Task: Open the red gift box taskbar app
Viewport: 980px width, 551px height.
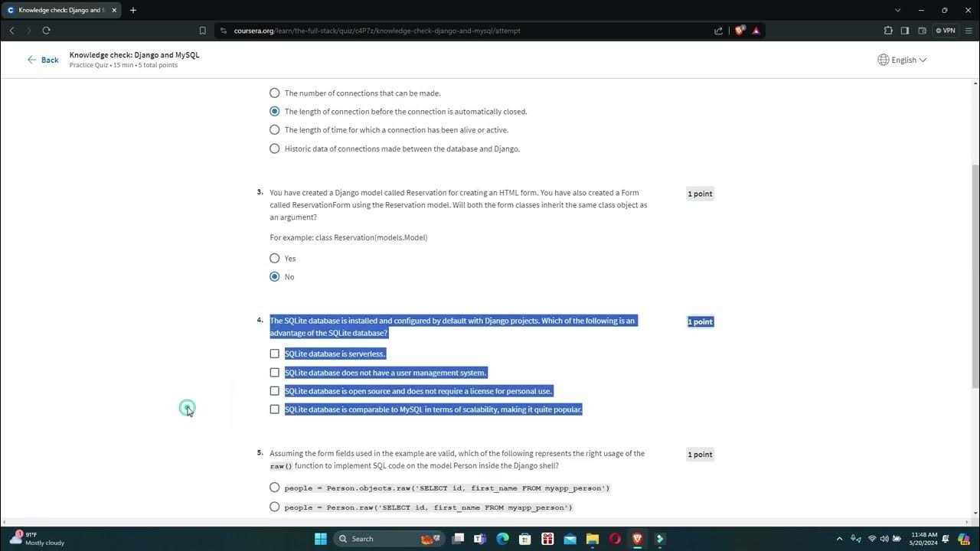Action: tap(547, 539)
